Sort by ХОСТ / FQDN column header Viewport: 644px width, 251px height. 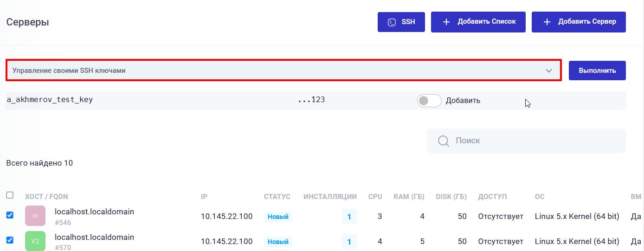coord(46,197)
